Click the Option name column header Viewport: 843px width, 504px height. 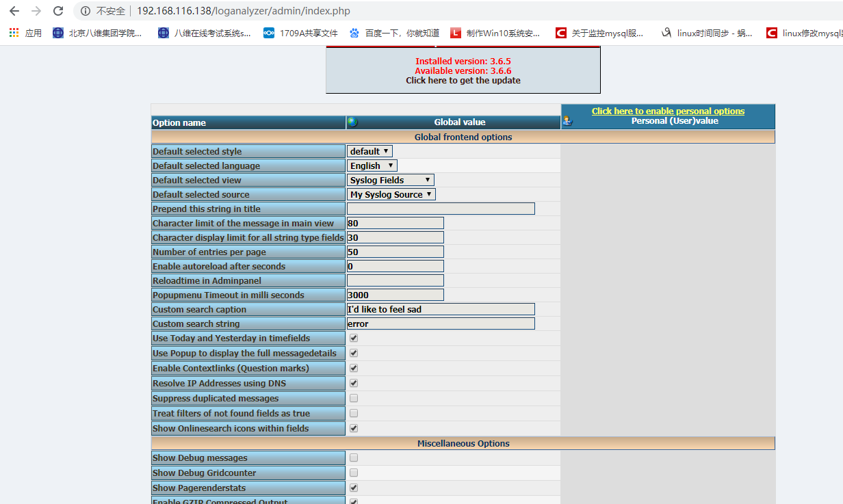(248, 122)
